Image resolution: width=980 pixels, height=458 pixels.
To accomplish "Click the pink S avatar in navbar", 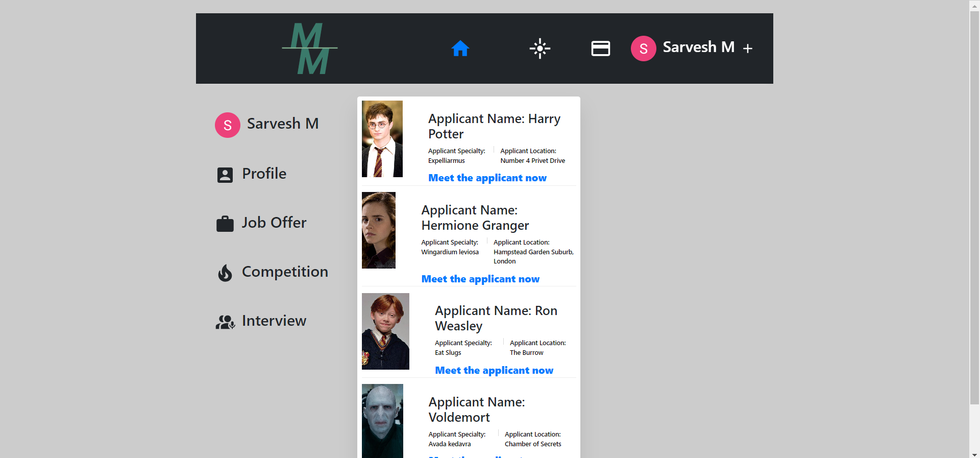I will coord(644,49).
